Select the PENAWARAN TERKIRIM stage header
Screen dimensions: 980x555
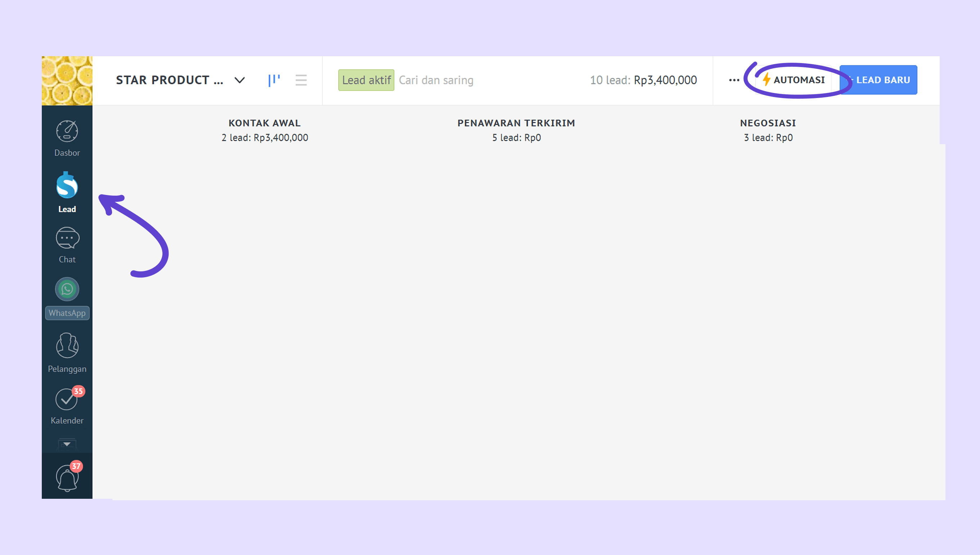click(516, 123)
